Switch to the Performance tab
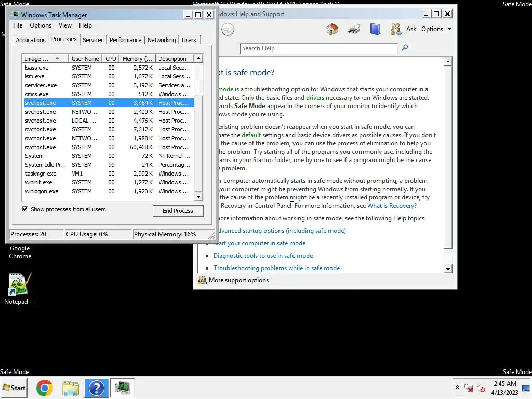Screen dimensions: 532x399 click(x=125, y=40)
